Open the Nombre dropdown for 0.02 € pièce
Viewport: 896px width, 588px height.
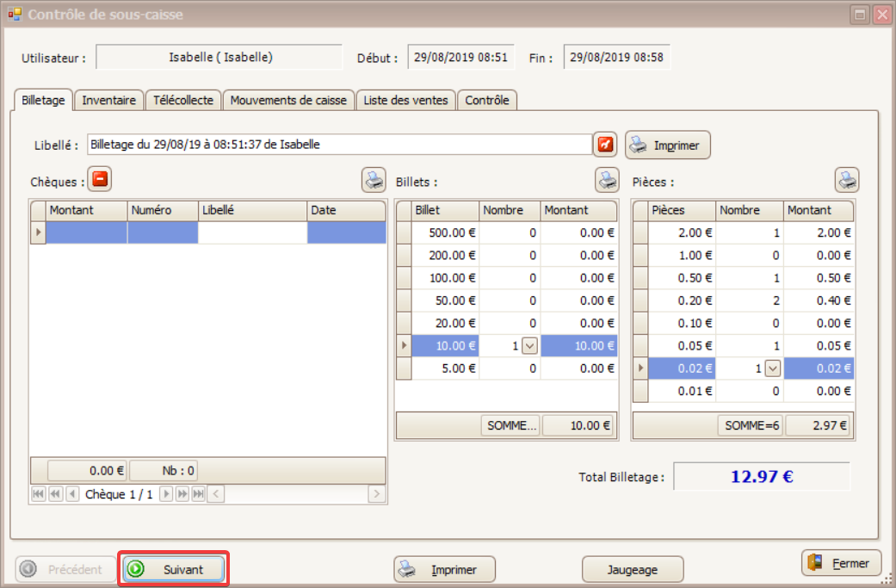coord(773,368)
